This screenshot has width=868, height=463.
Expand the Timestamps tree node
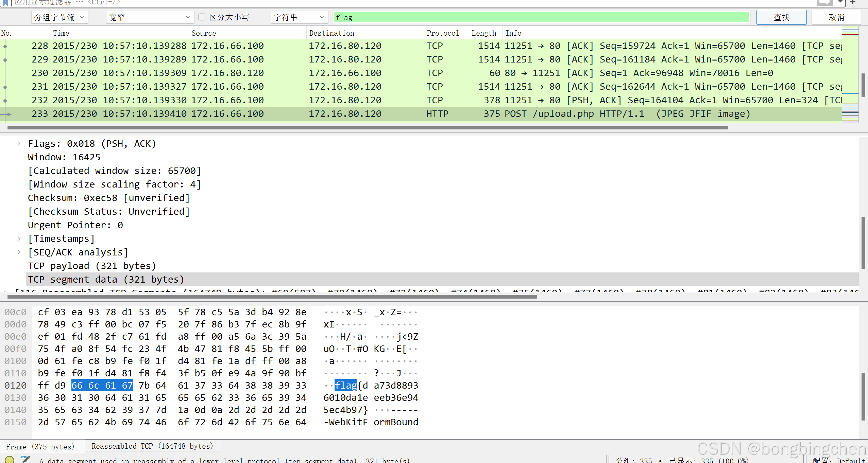point(19,239)
